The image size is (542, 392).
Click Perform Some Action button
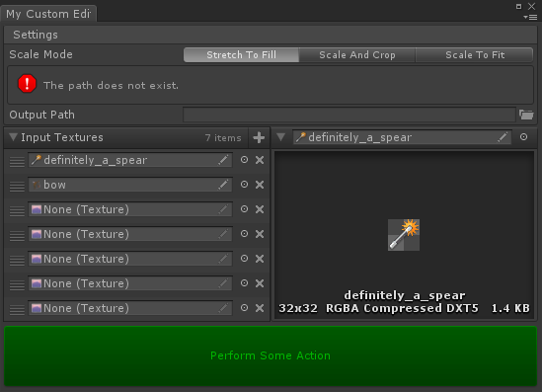coord(271,355)
